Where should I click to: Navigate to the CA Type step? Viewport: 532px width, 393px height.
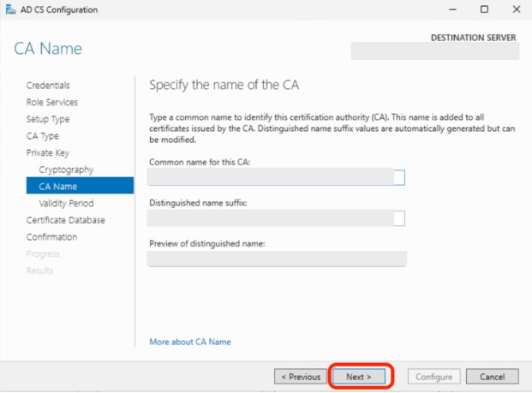click(43, 136)
